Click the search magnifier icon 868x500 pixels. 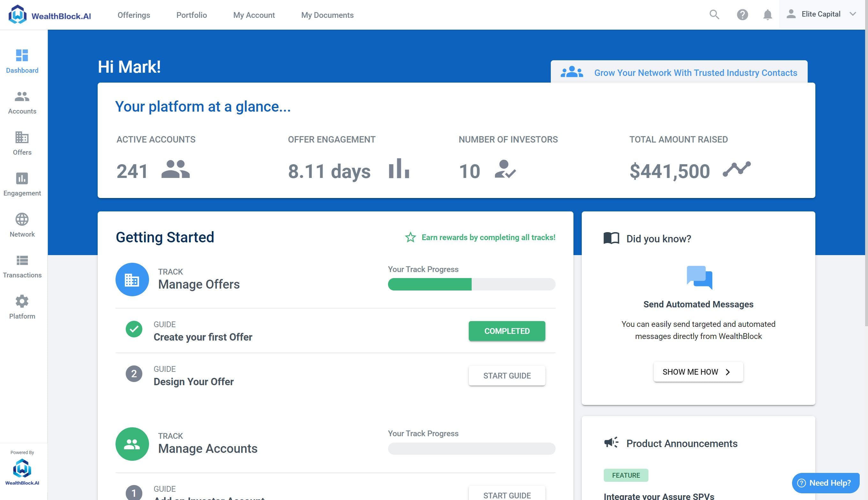tap(714, 14)
